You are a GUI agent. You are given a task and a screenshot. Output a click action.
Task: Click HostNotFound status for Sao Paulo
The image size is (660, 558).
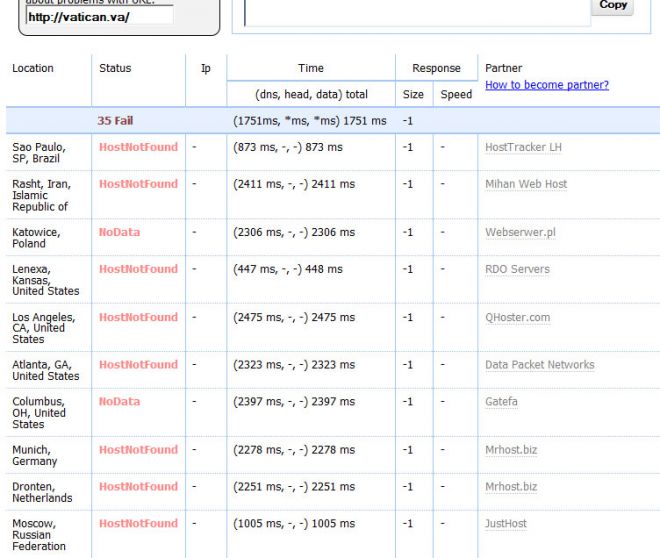138,147
